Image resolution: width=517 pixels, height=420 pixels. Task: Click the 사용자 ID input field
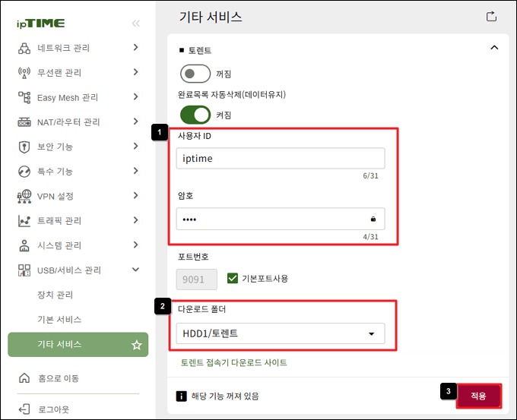[x=281, y=159]
